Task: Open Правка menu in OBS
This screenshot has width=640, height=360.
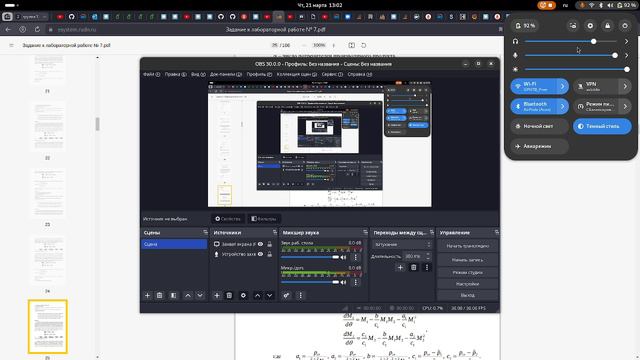Action: (x=175, y=74)
